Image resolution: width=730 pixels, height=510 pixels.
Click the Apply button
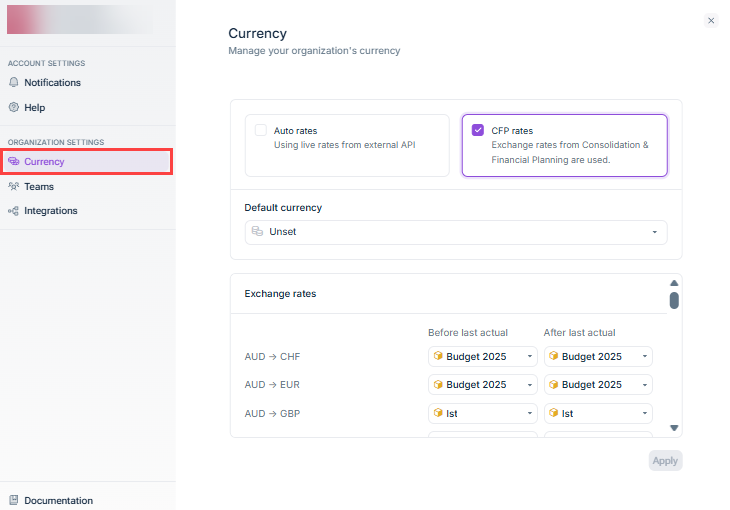coord(665,461)
